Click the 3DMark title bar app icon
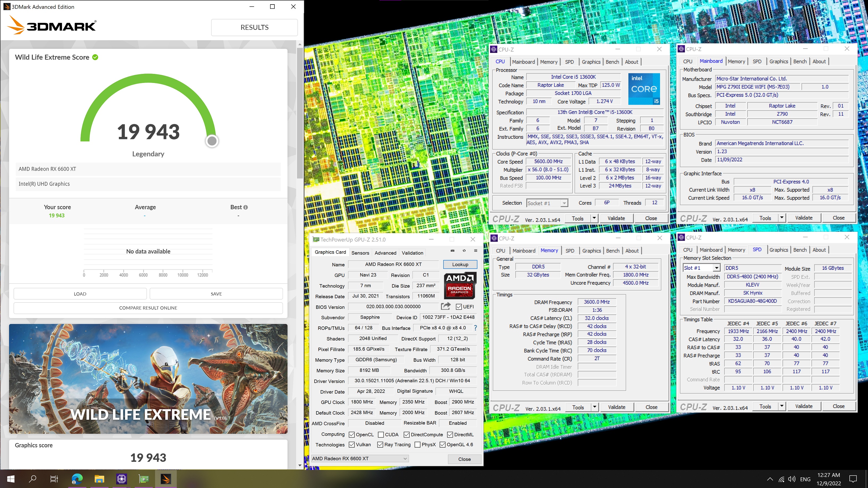The image size is (868, 488). (x=6, y=7)
